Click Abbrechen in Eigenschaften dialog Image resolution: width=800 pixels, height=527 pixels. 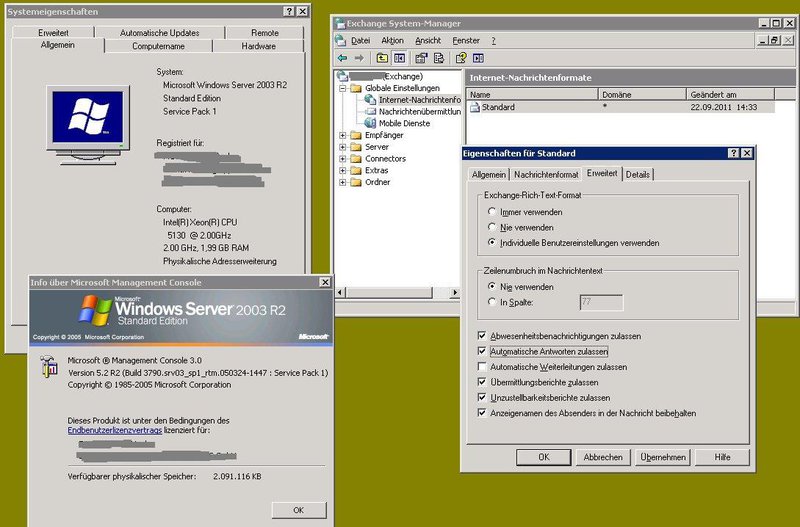[603, 457]
